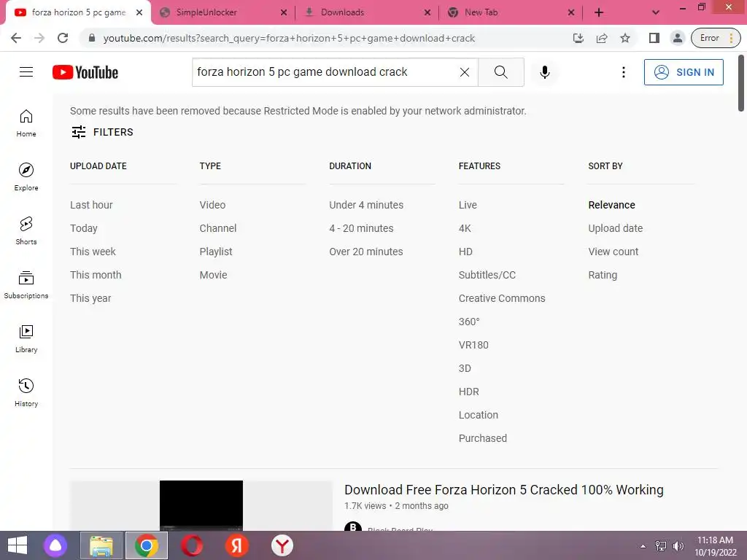
Task: Go to the YouTube logo homepage
Action: coord(85,72)
